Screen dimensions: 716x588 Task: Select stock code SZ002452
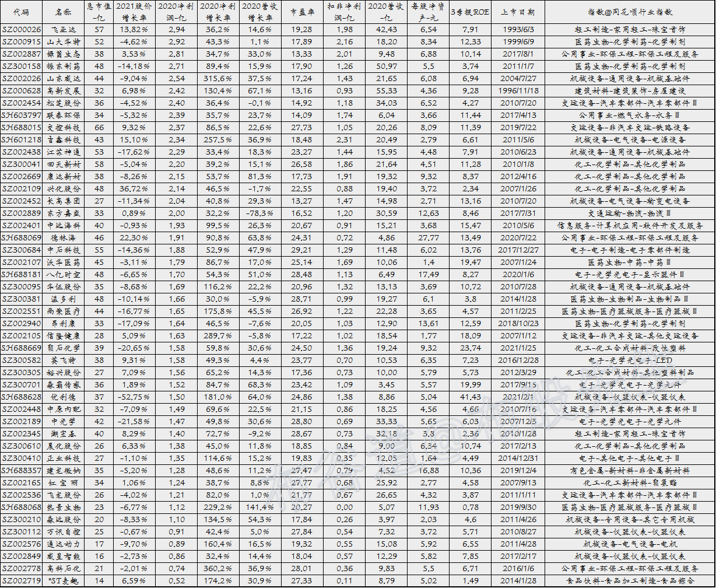pyautogui.click(x=21, y=201)
